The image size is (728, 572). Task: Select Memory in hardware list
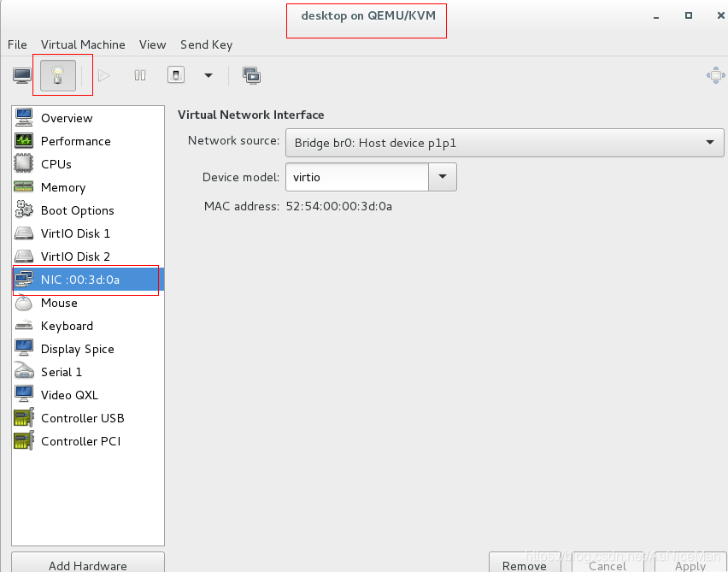pyautogui.click(x=88, y=187)
